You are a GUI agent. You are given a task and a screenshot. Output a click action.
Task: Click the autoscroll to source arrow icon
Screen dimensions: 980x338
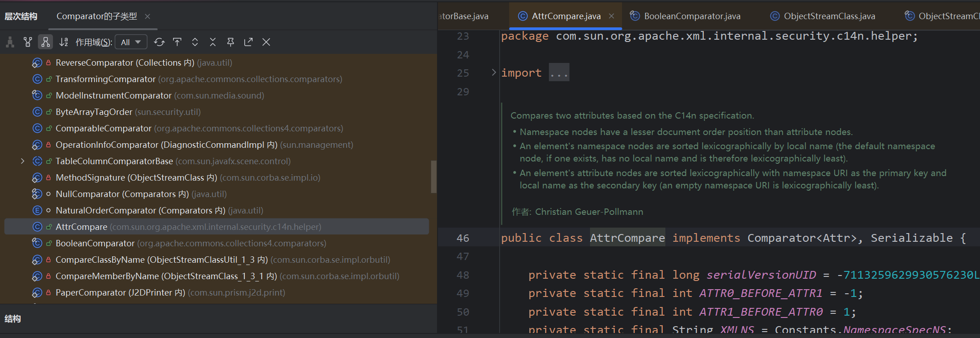pyautogui.click(x=177, y=42)
